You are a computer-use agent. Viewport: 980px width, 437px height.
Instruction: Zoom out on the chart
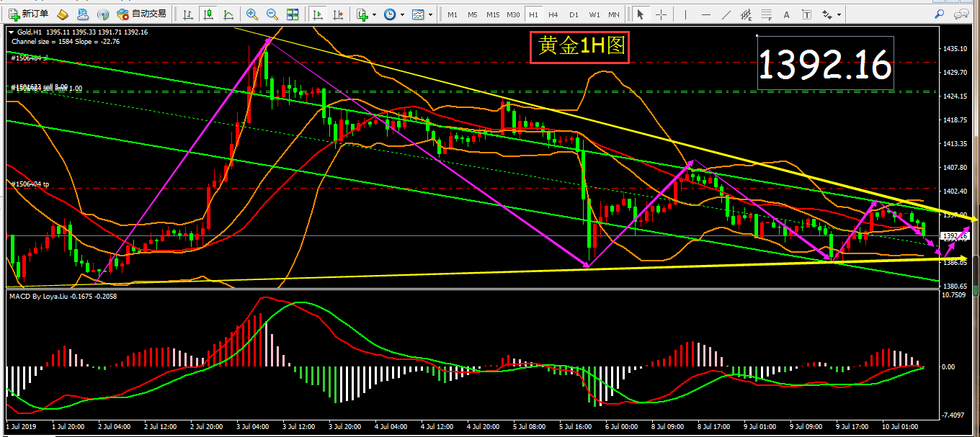[x=272, y=14]
